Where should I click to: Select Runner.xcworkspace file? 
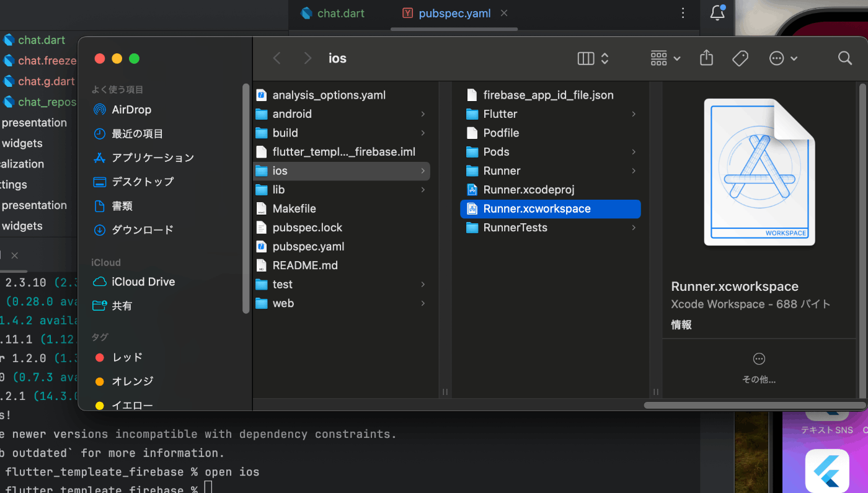coord(551,208)
